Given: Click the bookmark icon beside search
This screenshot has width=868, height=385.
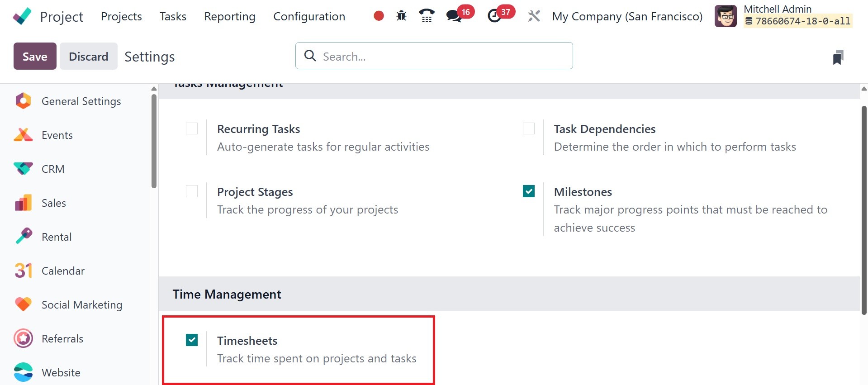Looking at the screenshot, I should tap(838, 57).
